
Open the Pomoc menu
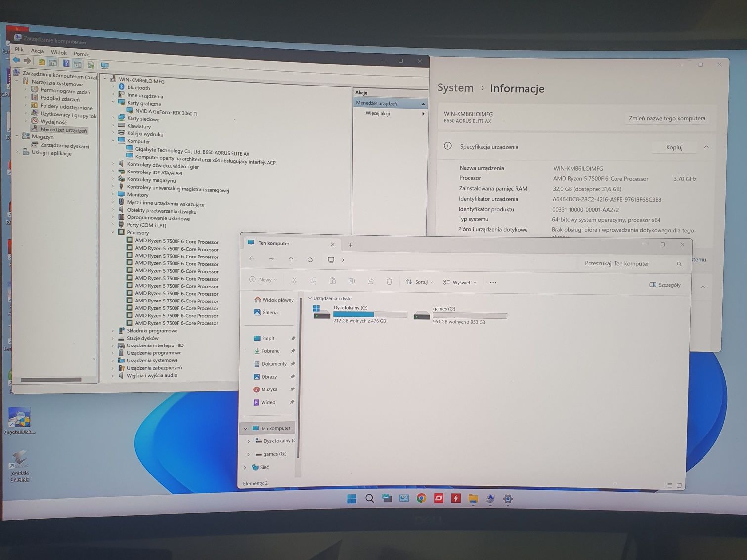pos(82,54)
